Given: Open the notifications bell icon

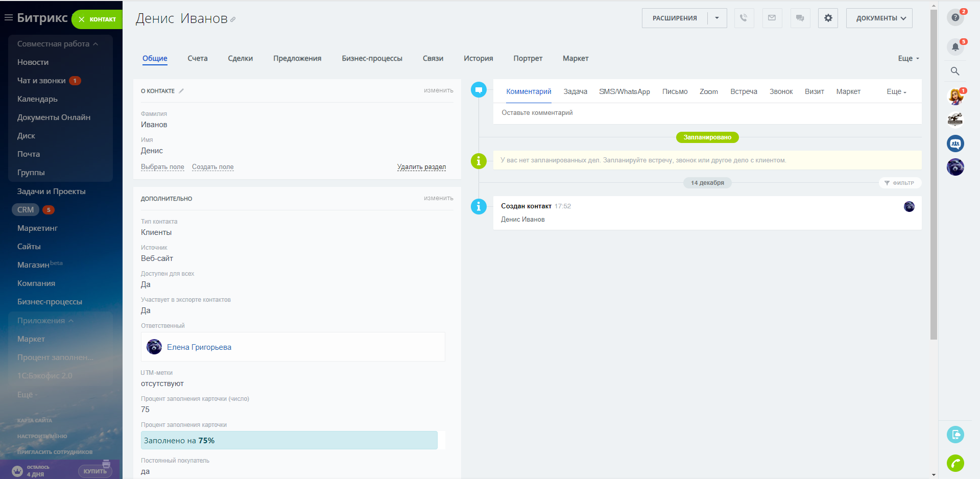Looking at the screenshot, I should (955, 47).
